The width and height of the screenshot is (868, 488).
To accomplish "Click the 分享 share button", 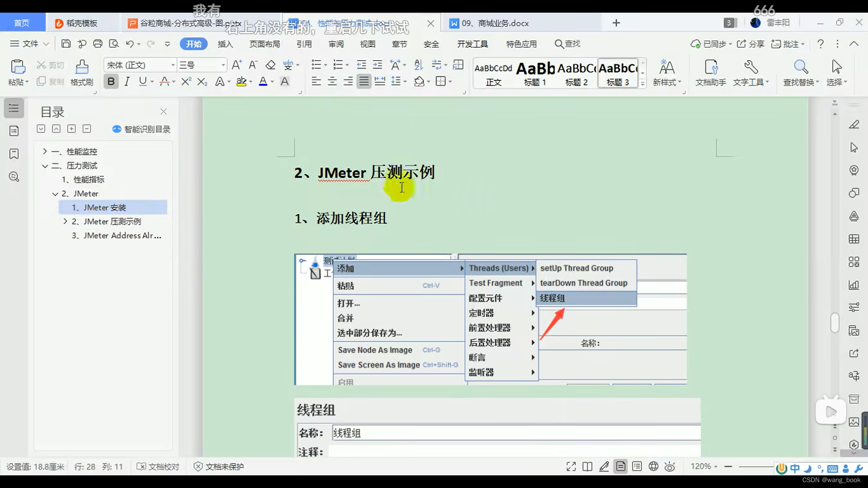I will tap(750, 44).
